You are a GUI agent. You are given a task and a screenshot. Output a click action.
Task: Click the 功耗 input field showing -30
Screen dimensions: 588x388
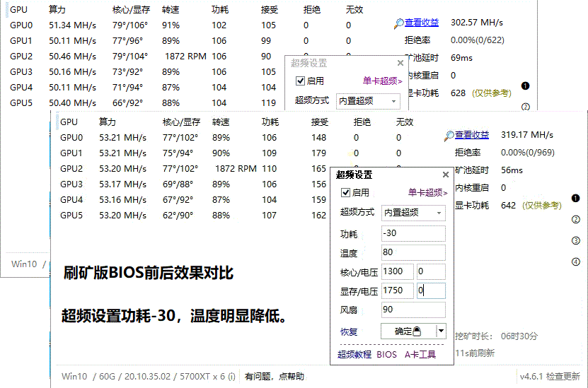coord(413,234)
